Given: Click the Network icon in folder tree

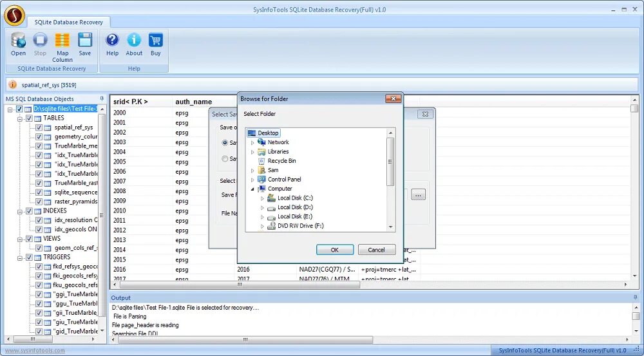Looking at the screenshot, I should click(x=261, y=142).
